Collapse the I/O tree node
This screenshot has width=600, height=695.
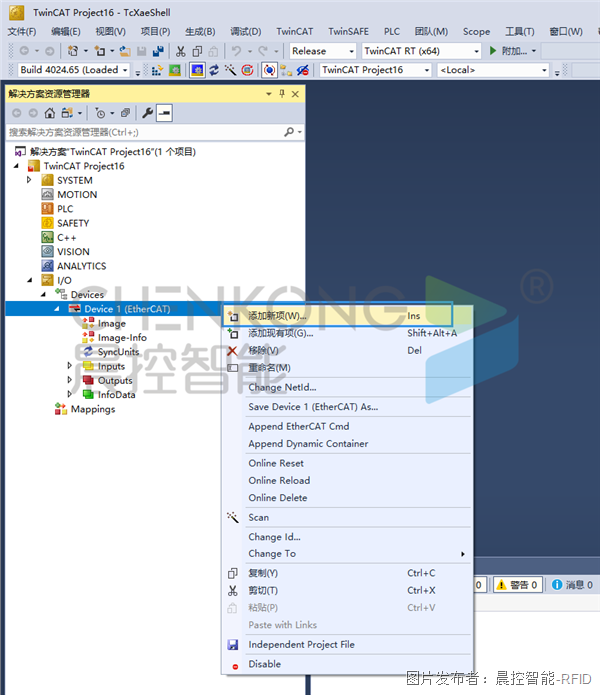point(29,280)
